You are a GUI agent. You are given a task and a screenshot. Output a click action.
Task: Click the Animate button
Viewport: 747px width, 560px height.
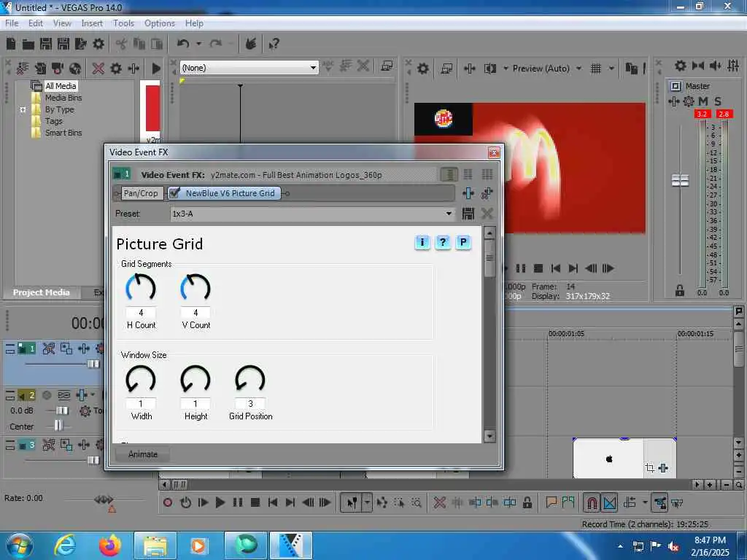[x=142, y=454]
